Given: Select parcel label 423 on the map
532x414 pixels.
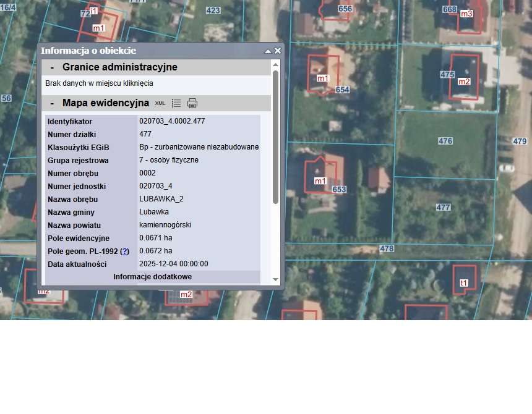Looking at the screenshot, I should (213, 11).
